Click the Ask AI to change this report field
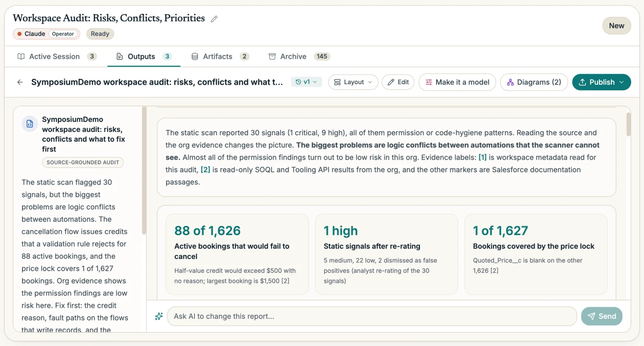644x346 pixels. coord(372,316)
